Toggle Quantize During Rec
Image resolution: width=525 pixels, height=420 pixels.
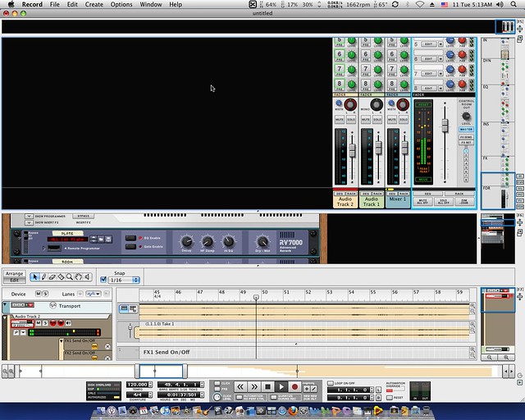(274, 397)
